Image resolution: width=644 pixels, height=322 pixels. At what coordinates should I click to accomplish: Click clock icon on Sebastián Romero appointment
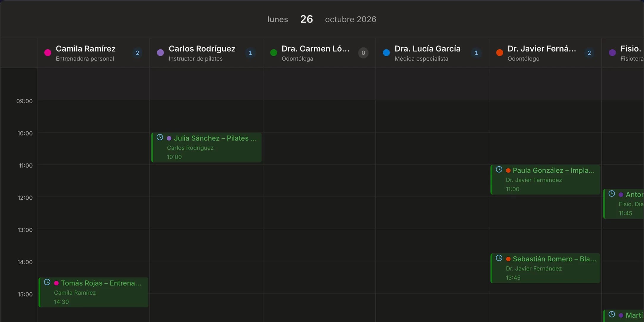[x=499, y=258]
